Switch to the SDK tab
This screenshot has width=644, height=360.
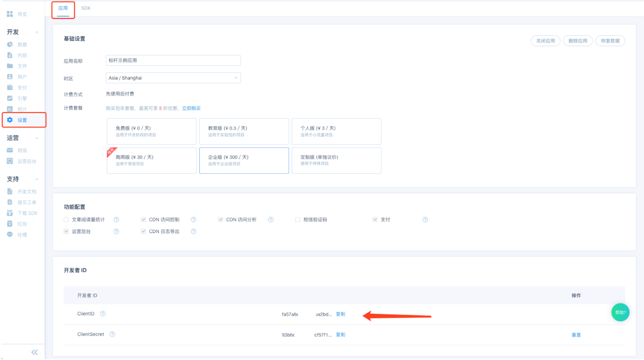click(x=85, y=8)
